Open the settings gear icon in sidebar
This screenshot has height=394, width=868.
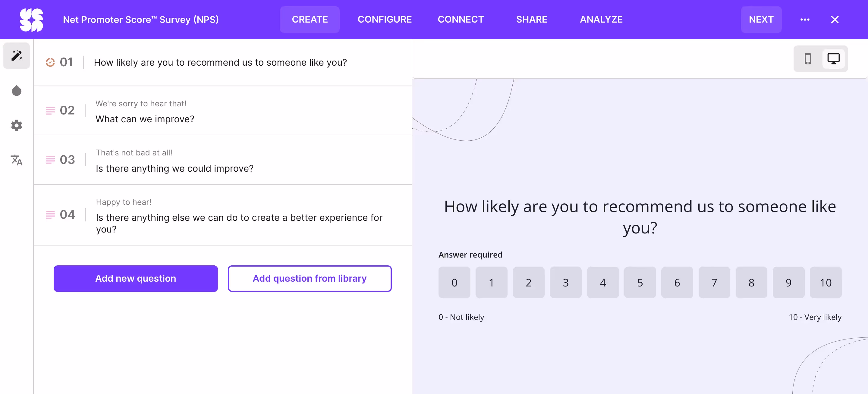(17, 125)
